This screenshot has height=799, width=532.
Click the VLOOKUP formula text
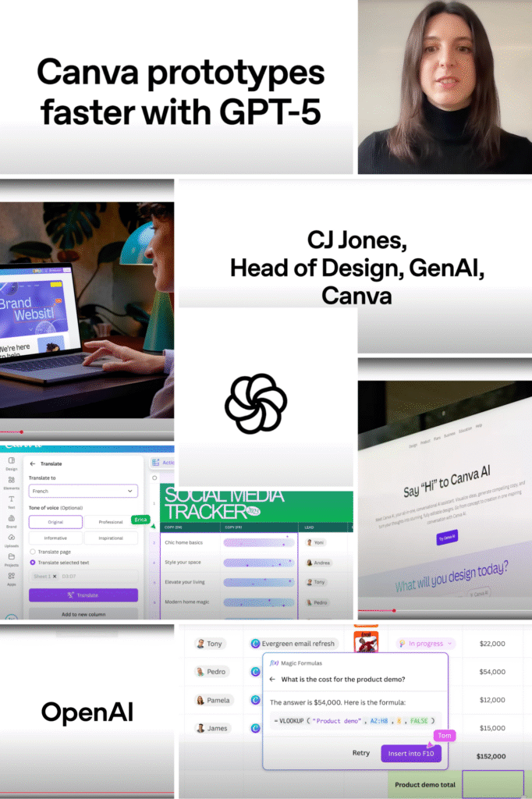coord(354,721)
